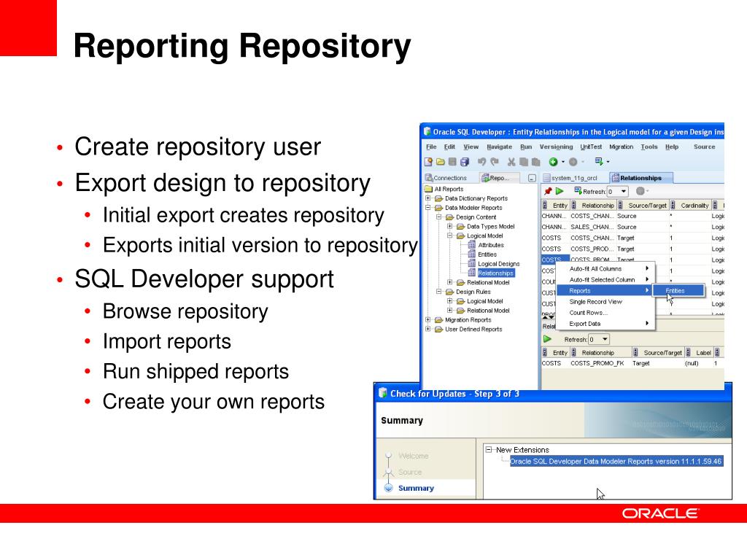Viewport: 747px width, 560px height.
Task: Choose Single Record View in context menu
Action: pos(606,302)
